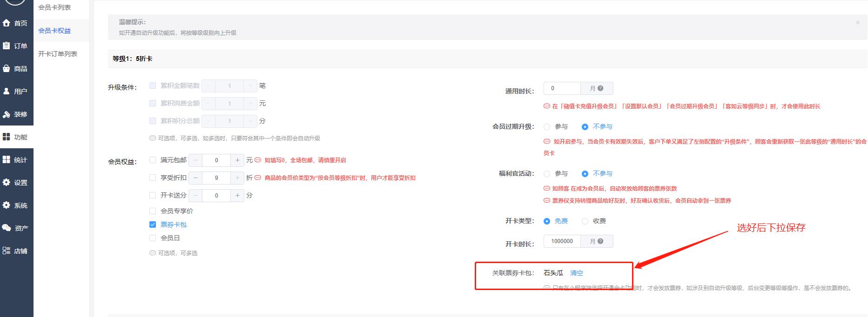Enable the 满元包邮 checkbox
This screenshot has height=317, width=868.
click(x=153, y=160)
